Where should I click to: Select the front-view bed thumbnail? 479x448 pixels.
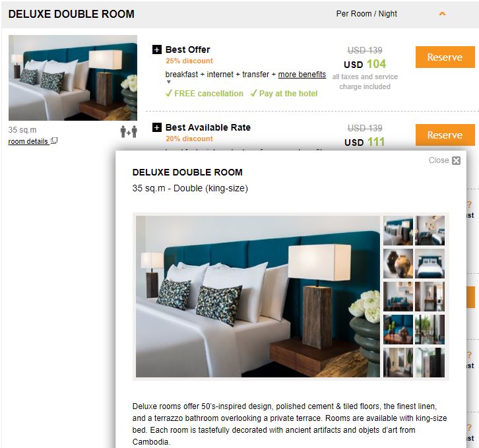click(x=430, y=264)
